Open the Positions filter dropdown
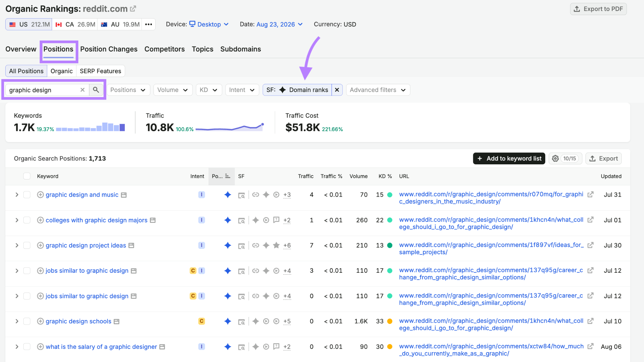 point(128,90)
